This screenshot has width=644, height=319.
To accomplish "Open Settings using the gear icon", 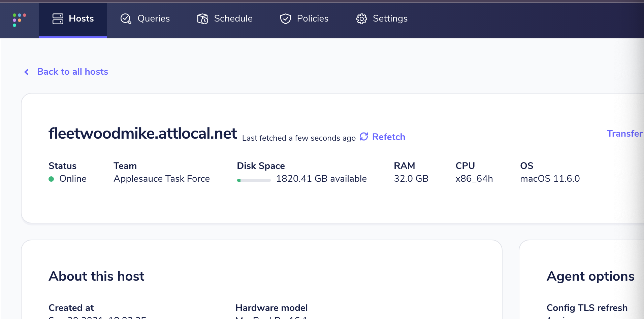I will [361, 19].
